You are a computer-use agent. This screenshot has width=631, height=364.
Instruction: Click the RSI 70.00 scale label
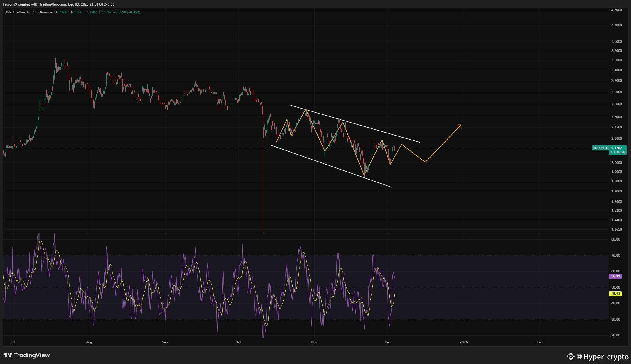615,255
